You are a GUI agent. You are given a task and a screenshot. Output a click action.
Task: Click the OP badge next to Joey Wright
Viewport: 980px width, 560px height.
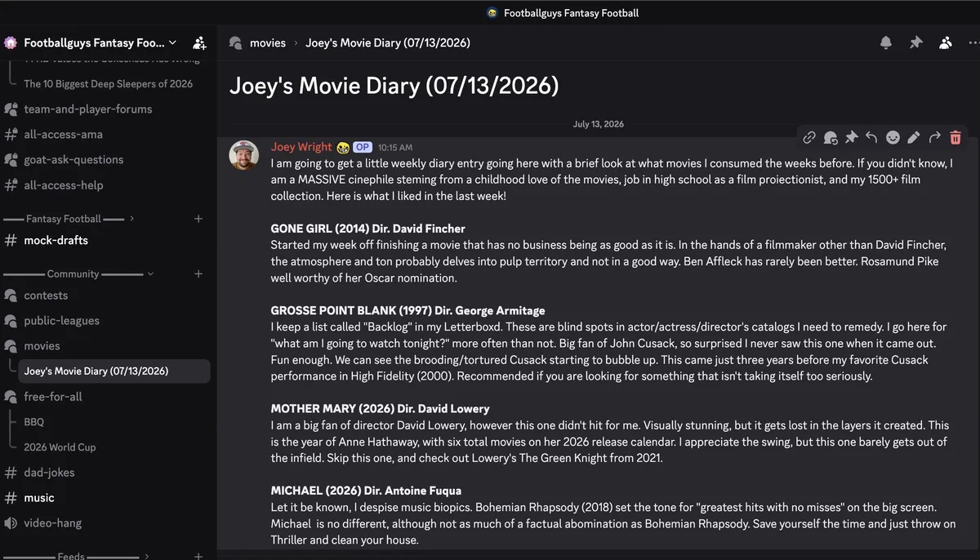(363, 147)
